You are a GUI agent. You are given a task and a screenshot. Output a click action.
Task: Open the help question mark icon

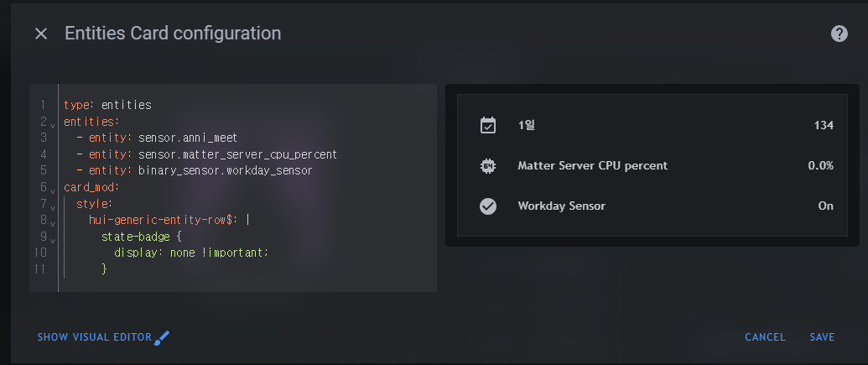click(839, 34)
